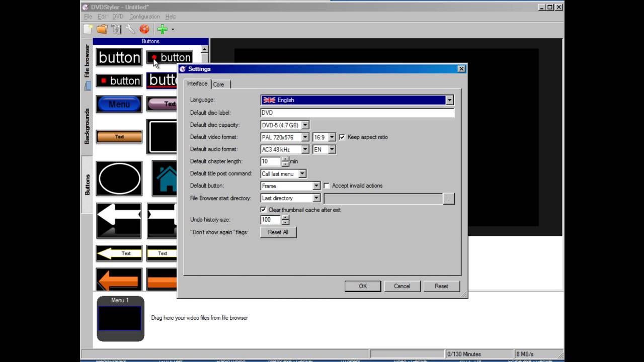Click Cancel in Settings dialog
Screen dimensions: 644x362
click(402, 286)
